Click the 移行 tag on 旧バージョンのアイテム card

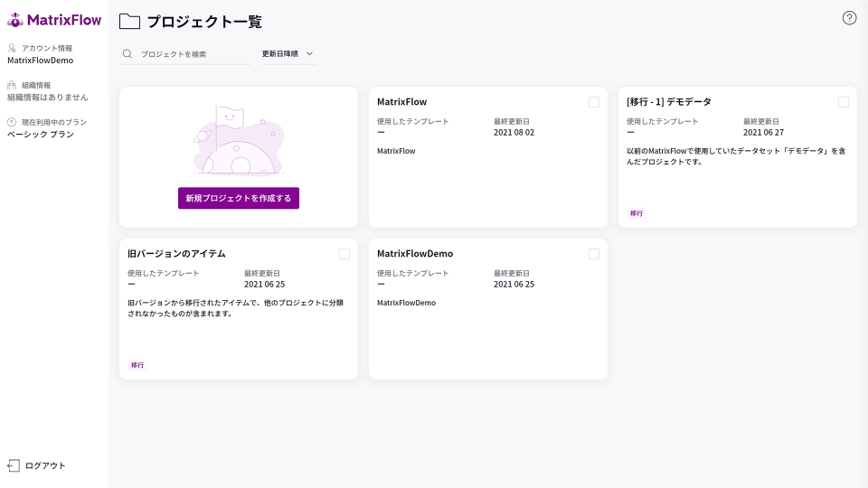[x=137, y=365]
